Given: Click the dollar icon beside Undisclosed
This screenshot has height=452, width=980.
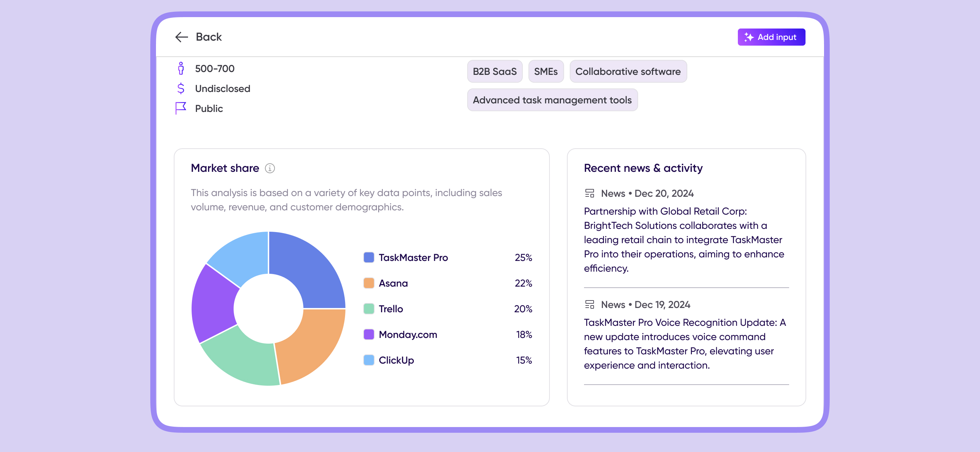Looking at the screenshot, I should coord(181,88).
